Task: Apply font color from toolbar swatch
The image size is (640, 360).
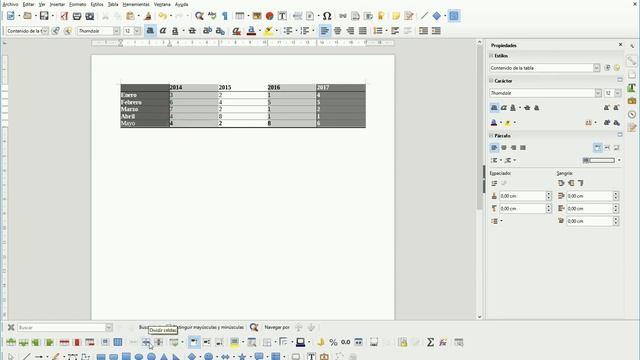Action: tap(251, 31)
